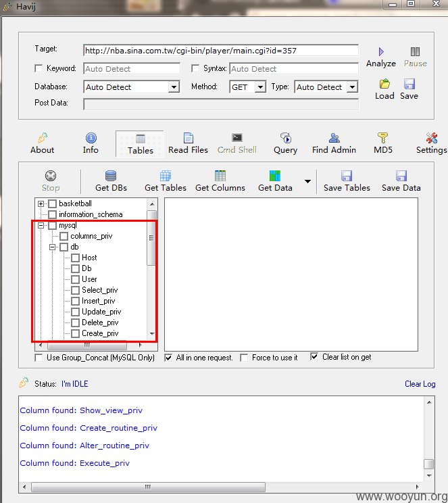Click the Havij title bar app icon
This screenshot has width=448, height=503.
(x=7, y=6)
